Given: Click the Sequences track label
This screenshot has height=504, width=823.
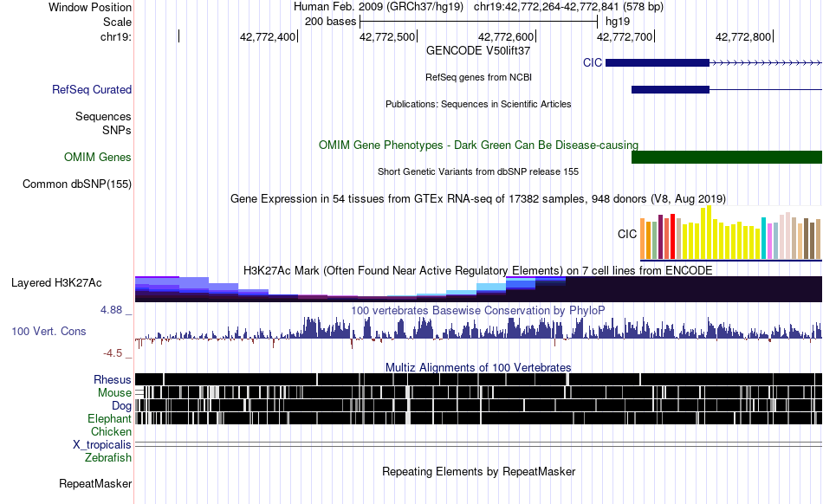Looking at the screenshot, I should pos(103,116).
